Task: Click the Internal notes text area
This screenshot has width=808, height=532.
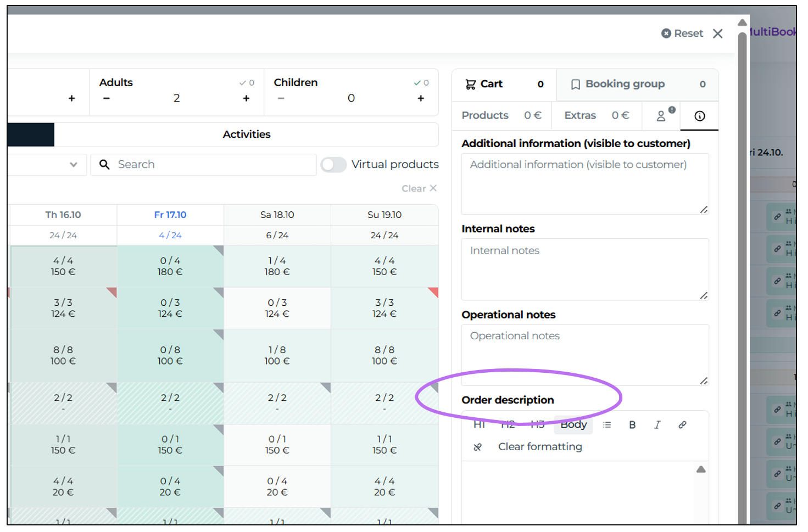Action: click(x=584, y=269)
